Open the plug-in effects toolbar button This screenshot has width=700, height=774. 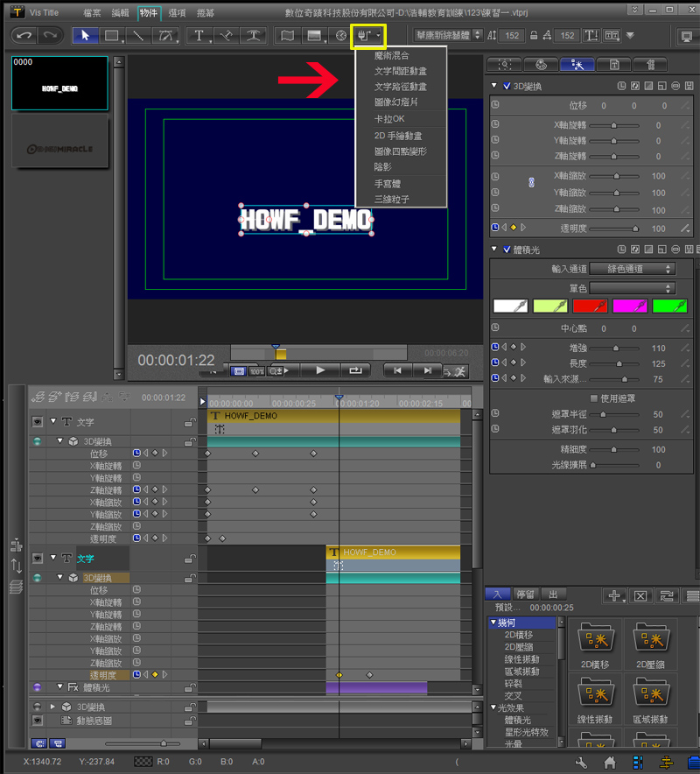point(368,36)
